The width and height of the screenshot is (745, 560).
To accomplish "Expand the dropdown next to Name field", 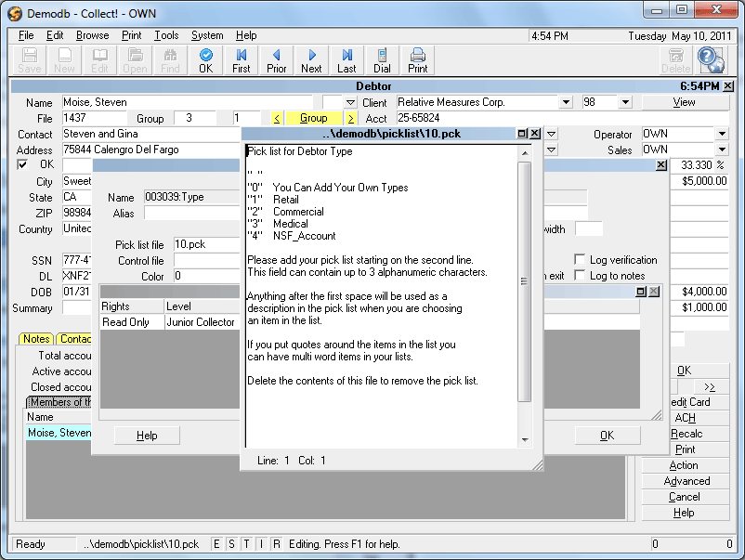I will point(350,102).
